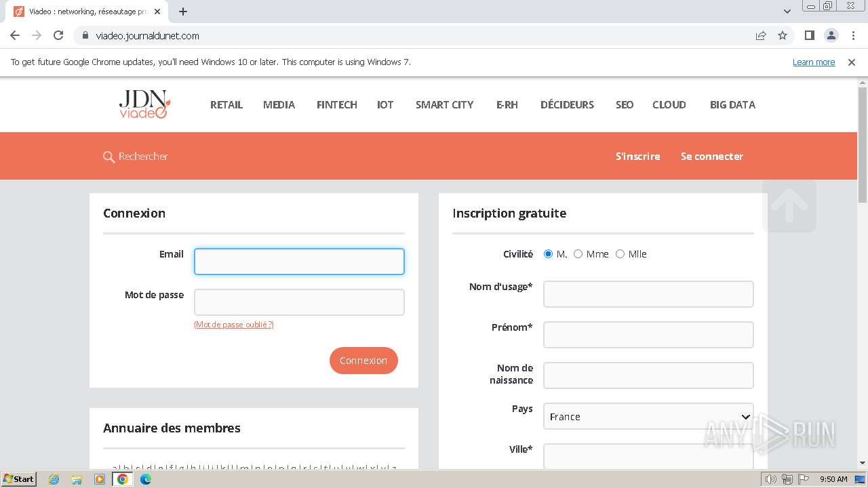Open the Chrome three-dot menu
The height and width of the screenshot is (488, 868).
(x=853, y=35)
